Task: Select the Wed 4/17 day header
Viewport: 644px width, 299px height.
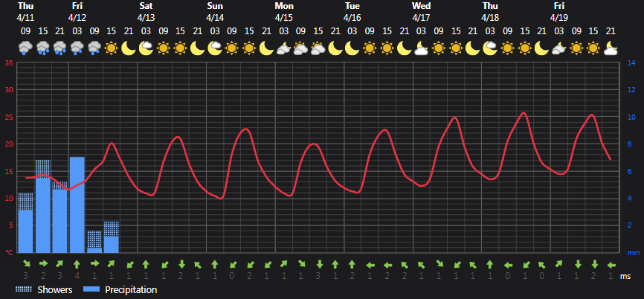Action: coord(422,12)
